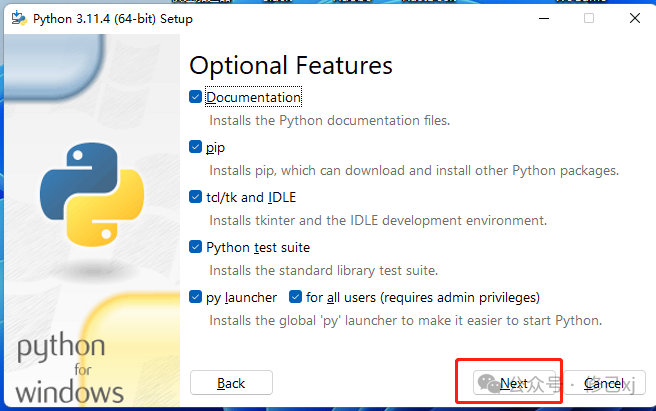Screen dimensions: 656x411
Task: Uncheck the Documentation checkbox
Action: click(x=196, y=97)
